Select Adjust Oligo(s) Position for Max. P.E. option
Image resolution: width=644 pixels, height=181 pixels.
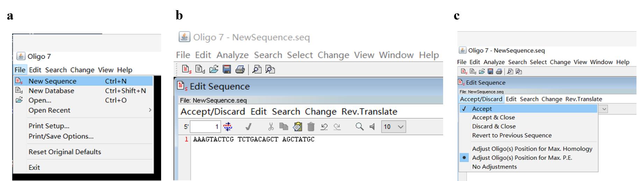(x=522, y=158)
